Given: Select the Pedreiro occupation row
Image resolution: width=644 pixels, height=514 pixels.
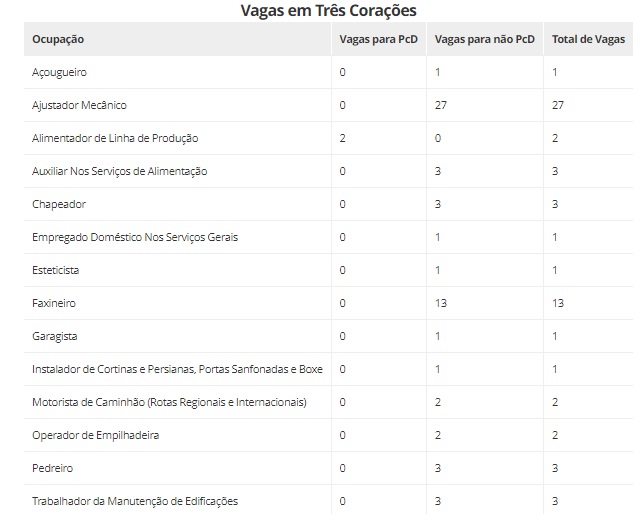Looking at the screenshot, I should point(52,468).
